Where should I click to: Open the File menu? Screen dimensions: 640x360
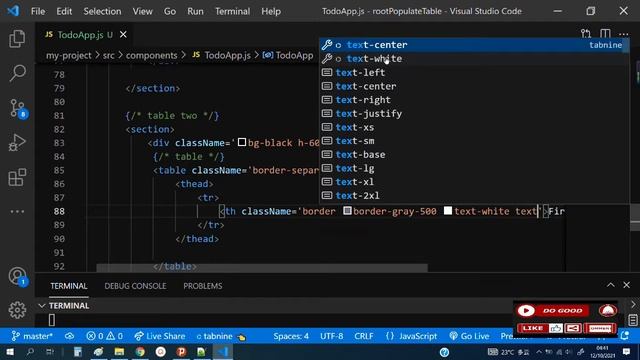point(38,11)
